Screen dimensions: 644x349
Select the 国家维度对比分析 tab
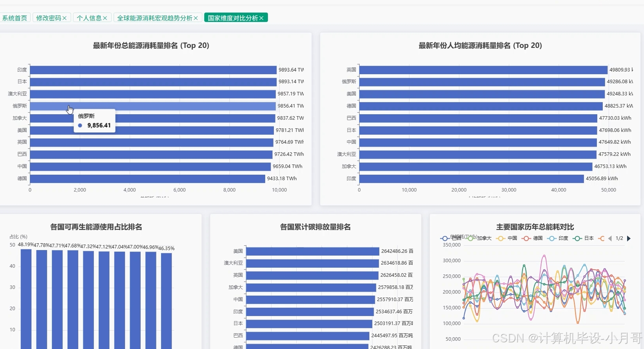[233, 18]
